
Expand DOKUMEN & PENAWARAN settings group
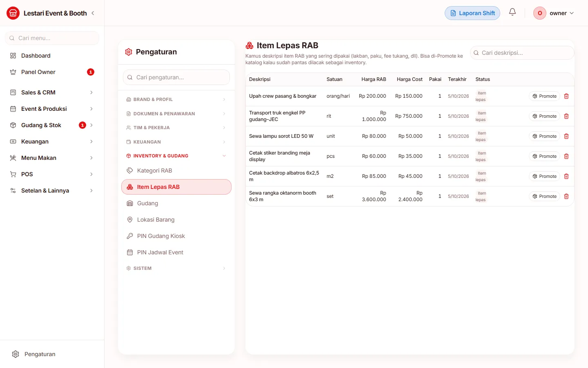tap(176, 114)
